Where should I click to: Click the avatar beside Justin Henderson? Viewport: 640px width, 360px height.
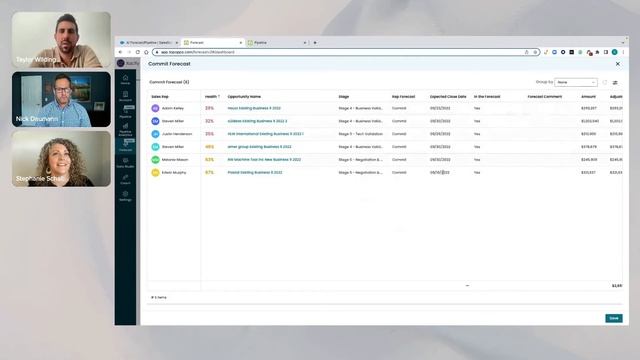[155, 134]
